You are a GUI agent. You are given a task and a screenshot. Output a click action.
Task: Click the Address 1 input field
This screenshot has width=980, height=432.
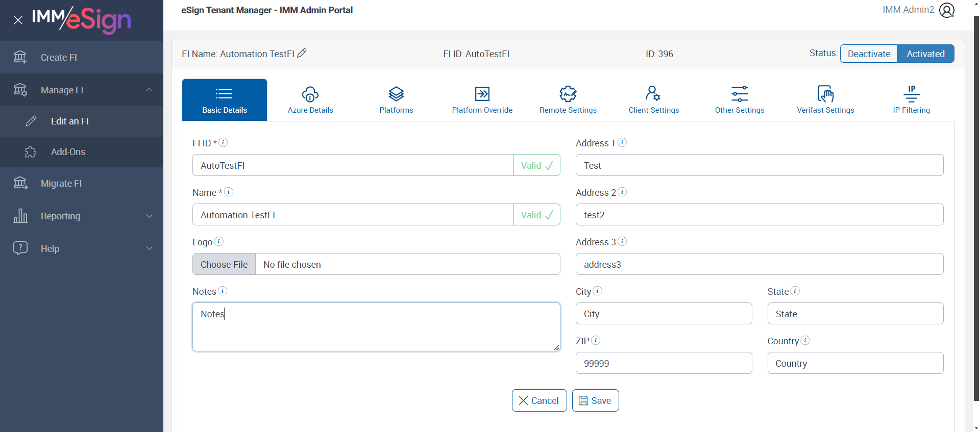click(x=759, y=165)
